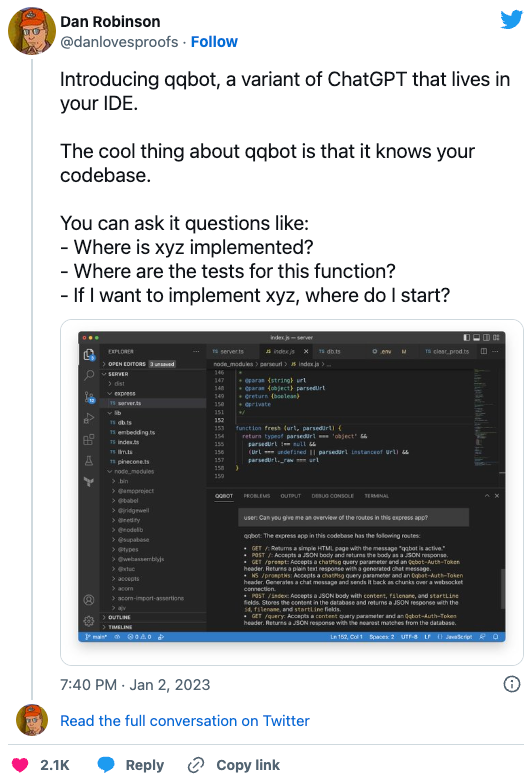Open the Search magnifier in VS Code sidebar
The width and height of the screenshot is (531, 783).
point(89,375)
